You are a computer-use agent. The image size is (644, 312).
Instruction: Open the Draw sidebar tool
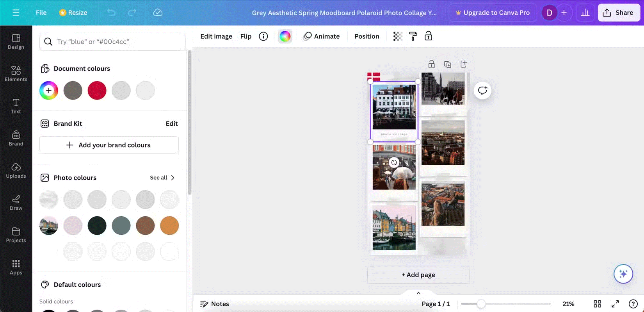click(x=16, y=203)
